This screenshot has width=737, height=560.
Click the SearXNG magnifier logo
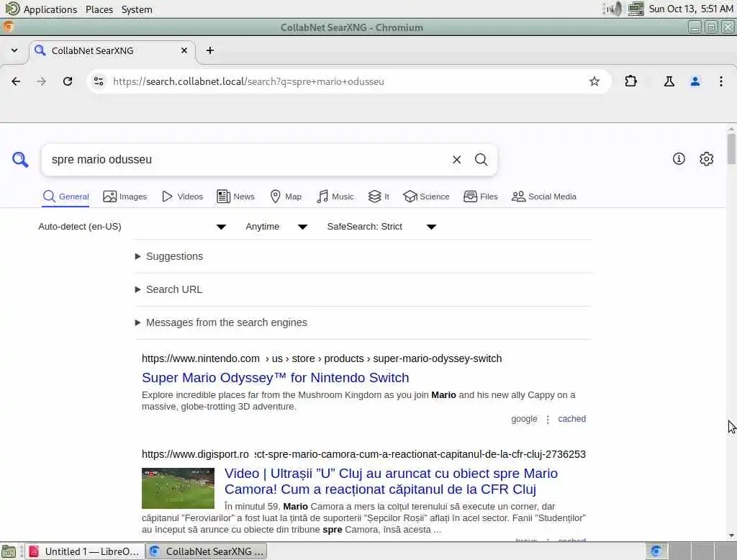pos(20,159)
